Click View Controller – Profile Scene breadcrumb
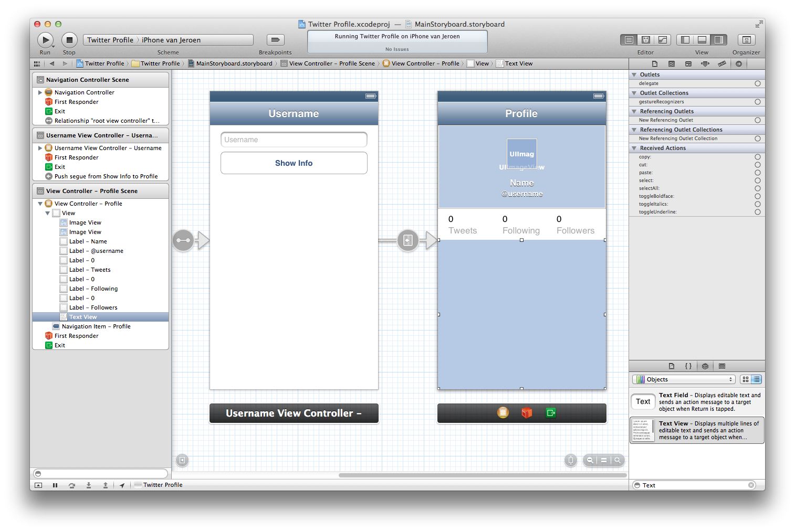Viewport: 795px width, 532px height. point(328,63)
